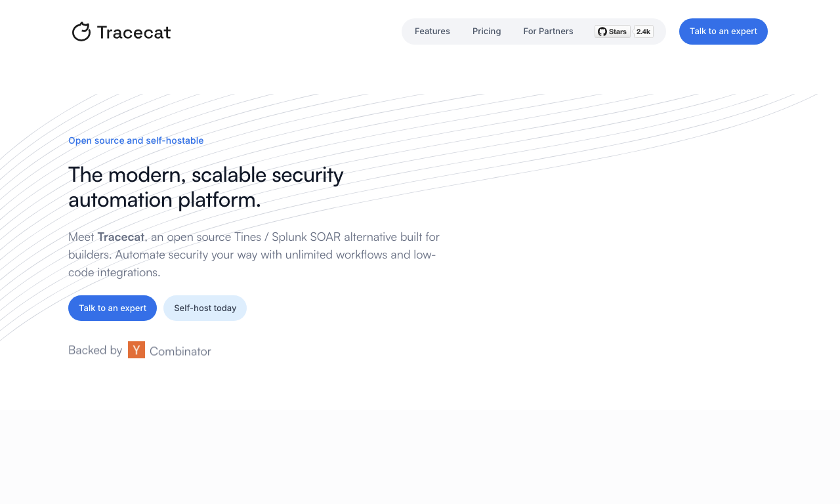840x504 pixels.
Task: Click the GitHub Stars badge
Action: (x=612, y=31)
